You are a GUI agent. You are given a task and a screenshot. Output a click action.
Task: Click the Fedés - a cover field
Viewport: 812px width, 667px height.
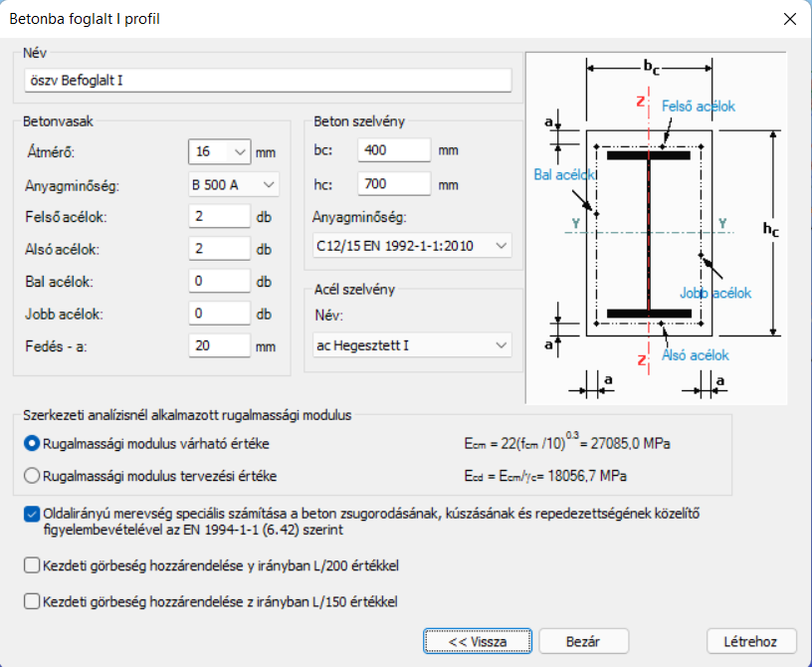pos(220,345)
